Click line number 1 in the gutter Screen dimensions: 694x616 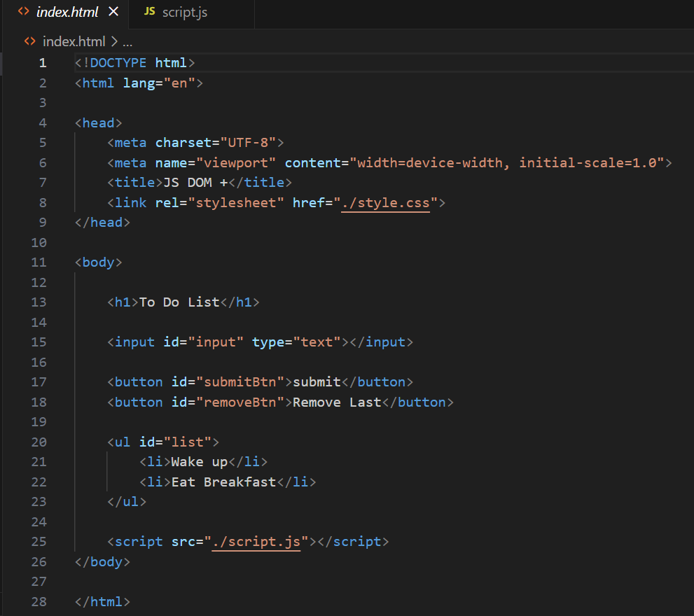click(x=43, y=63)
